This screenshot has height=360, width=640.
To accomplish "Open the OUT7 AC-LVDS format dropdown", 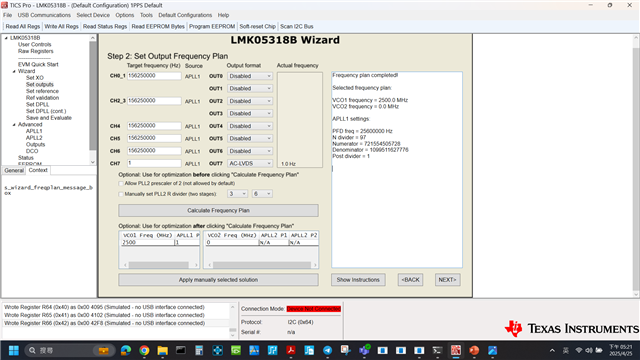I will click(x=250, y=163).
